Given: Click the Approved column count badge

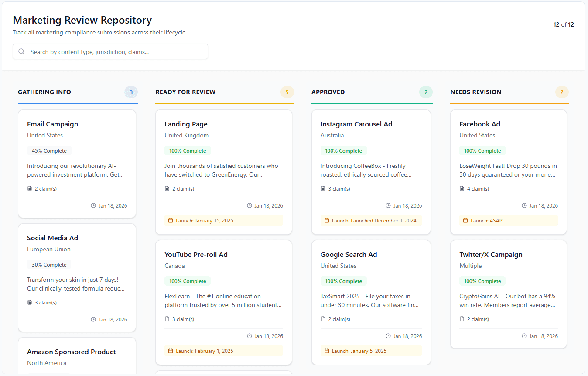Looking at the screenshot, I should point(426,92).
